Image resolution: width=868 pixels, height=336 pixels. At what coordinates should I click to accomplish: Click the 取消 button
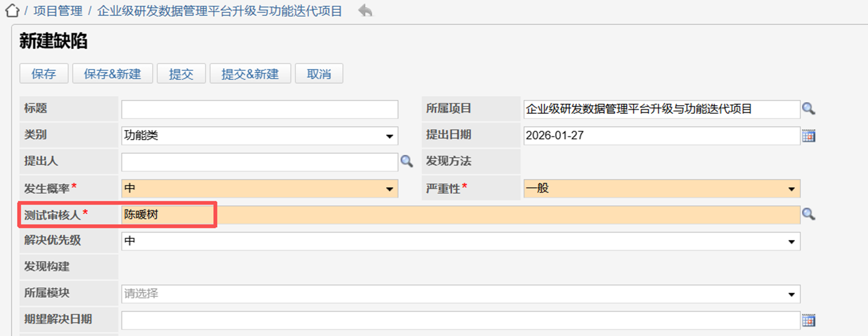click(319, 74)
